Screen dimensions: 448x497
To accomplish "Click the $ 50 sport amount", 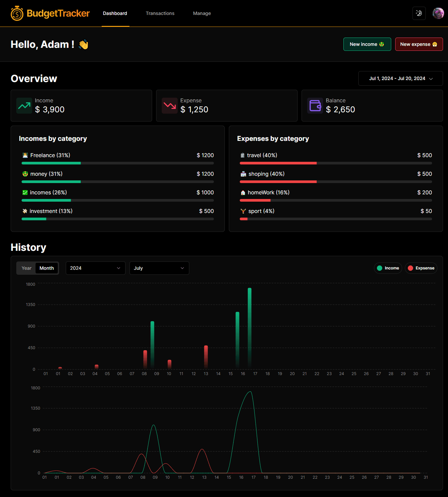I will pyautogui.click(x=426, y=211).
